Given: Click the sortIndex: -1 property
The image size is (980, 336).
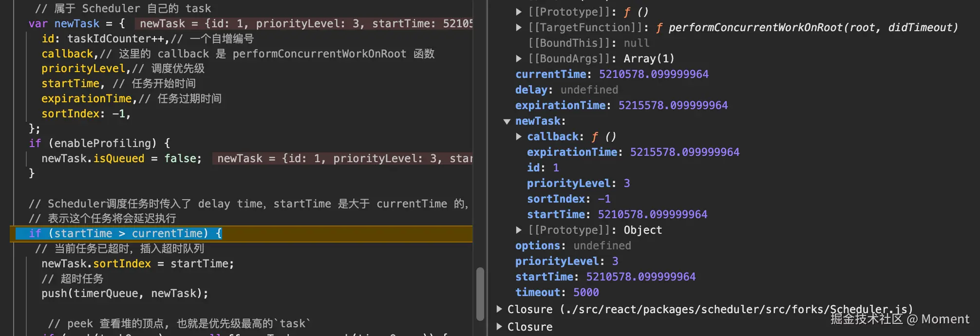Looking at the screenshot, I should pos(568,199).
